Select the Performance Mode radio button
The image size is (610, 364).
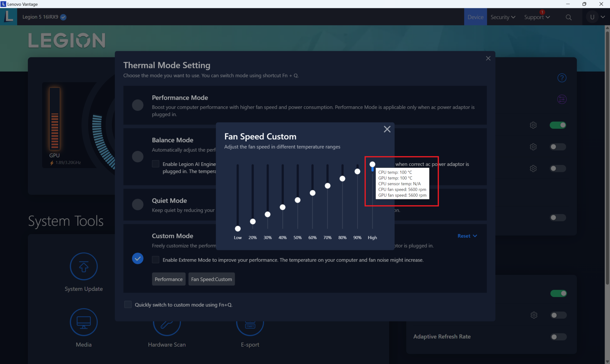point(138,105)
